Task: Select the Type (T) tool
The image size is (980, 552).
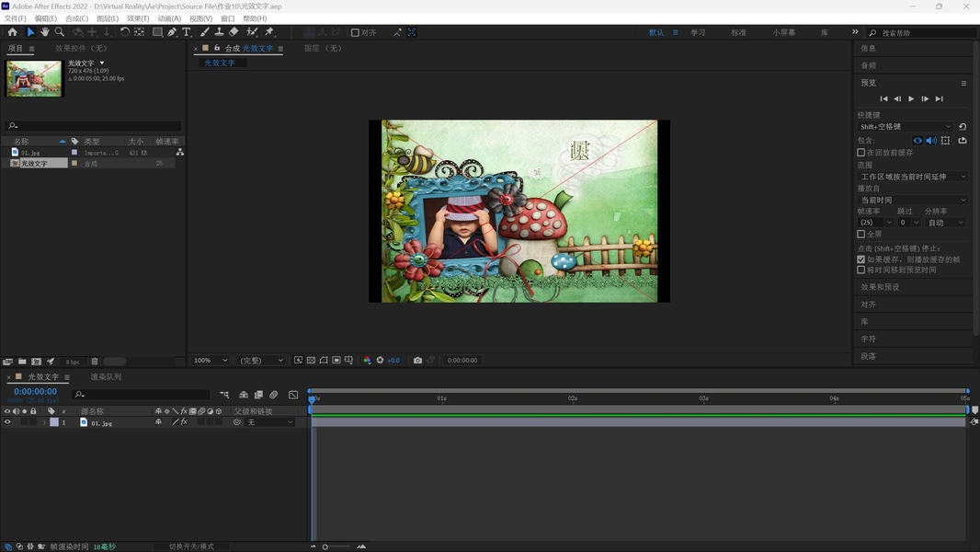Action: click(187, 32)
